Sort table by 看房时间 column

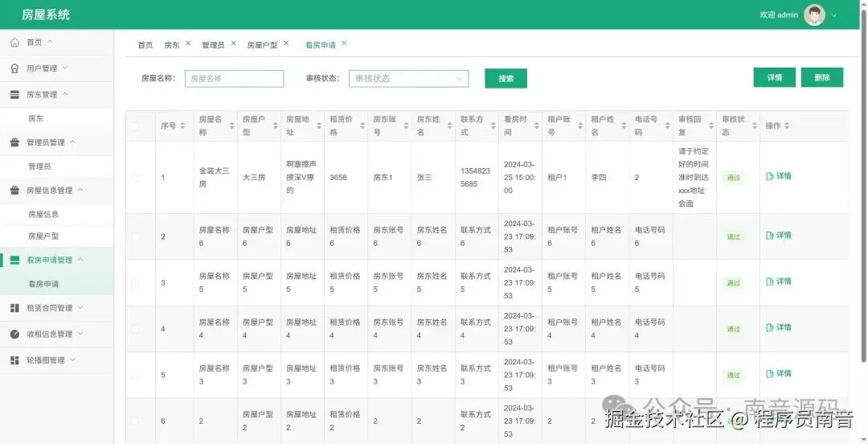(536, 125)
